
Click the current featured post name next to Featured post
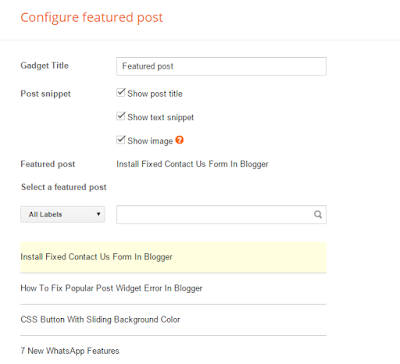pyautogui.click(x=192, y=164)
